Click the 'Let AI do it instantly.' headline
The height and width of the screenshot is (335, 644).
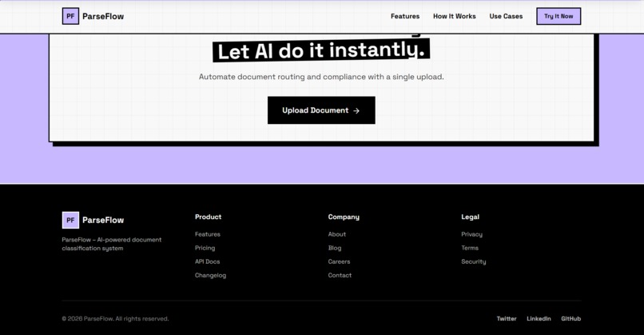click(x=321, y=50)
